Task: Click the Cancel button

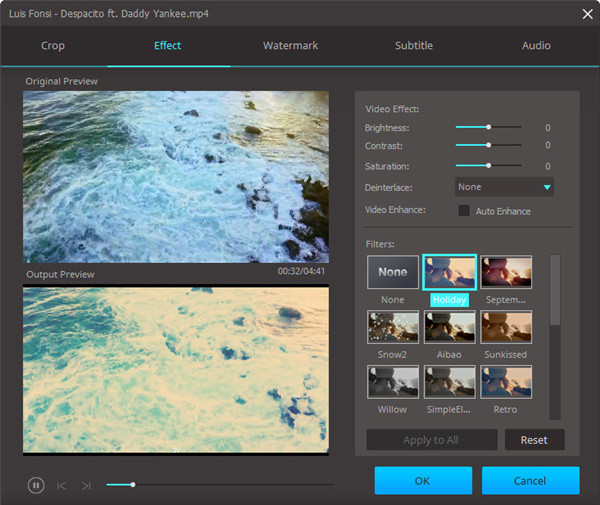Action: pyautogui.click(x=530, y=481)
